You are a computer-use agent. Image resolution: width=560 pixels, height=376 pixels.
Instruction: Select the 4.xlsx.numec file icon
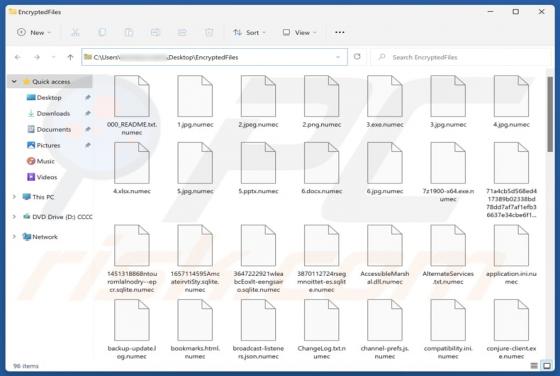click(x=132, y=163)
